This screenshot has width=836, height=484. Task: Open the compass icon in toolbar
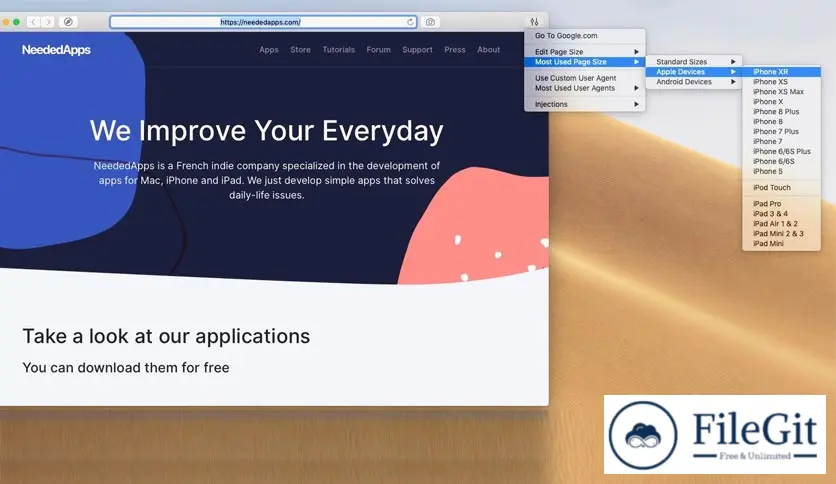(68, 22)
